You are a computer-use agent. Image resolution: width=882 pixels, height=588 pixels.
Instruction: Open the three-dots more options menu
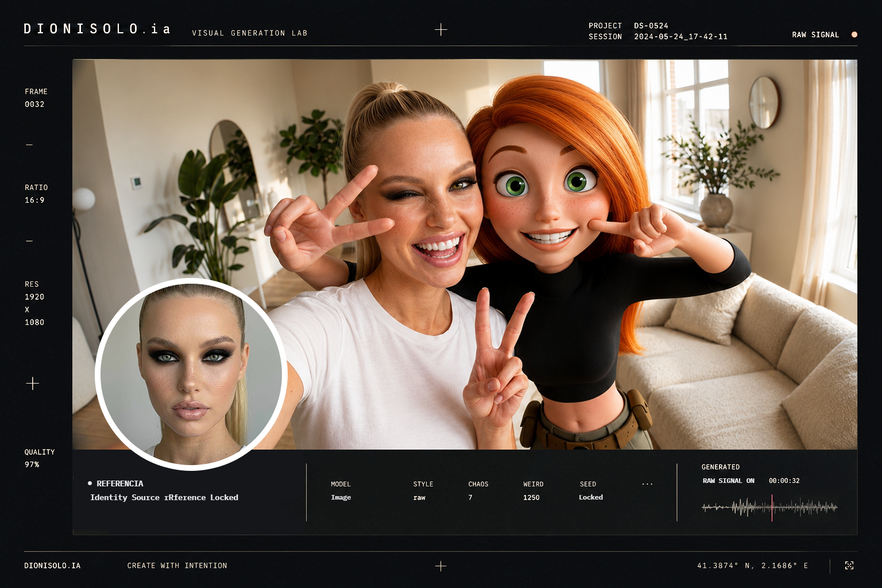(647, 484)
